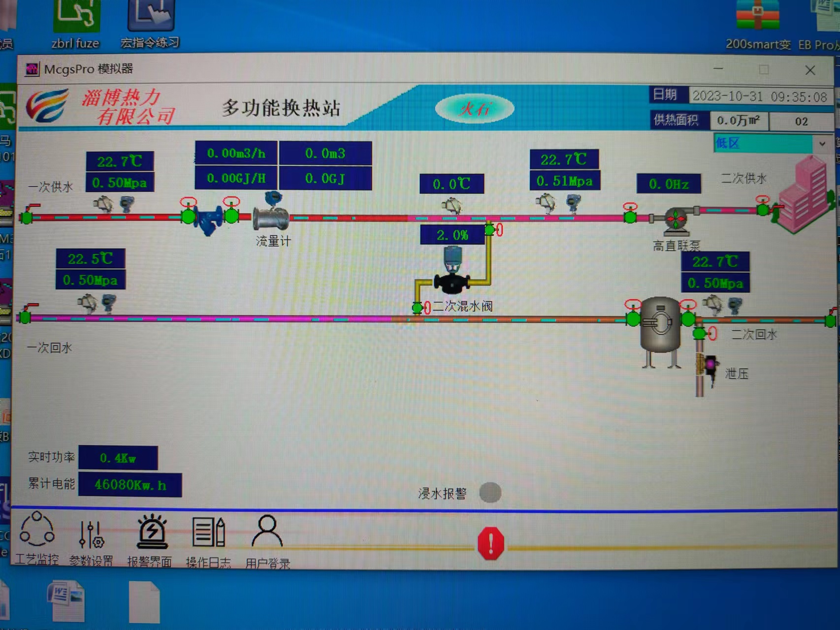Click the 二次混水阀 mixing valve icon
840x630 pixels.
pos(452,276)
